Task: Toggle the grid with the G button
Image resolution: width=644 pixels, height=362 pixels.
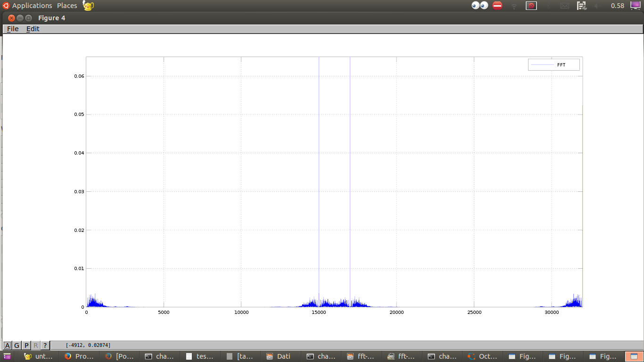Action: tap(17, 346)
